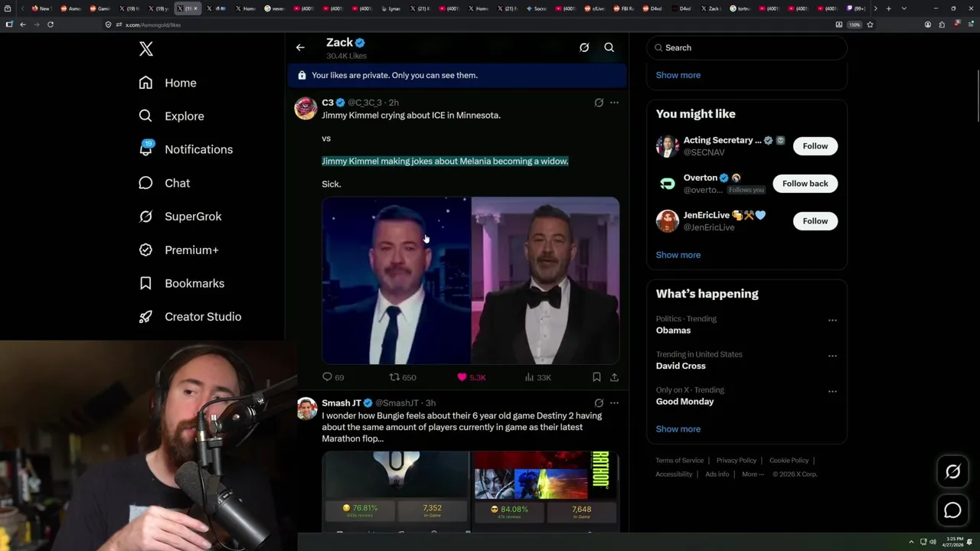Open the floating messages chat button
Screen dimensions: 980x551
click(x=952, y=510)
